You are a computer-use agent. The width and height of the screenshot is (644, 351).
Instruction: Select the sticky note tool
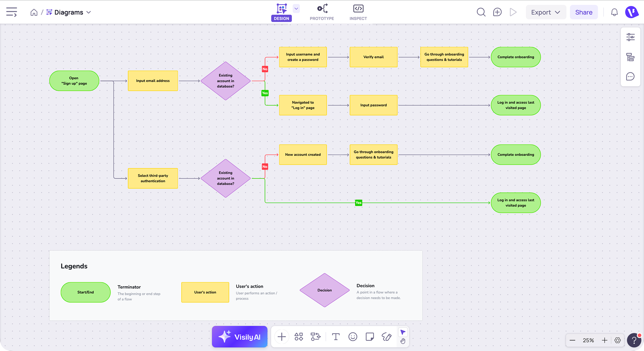click(370, 337)
